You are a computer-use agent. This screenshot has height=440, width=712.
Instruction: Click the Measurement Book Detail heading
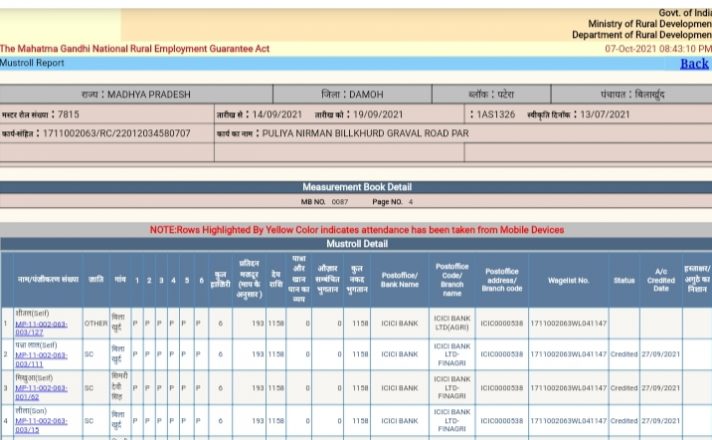tap(357, 187)
